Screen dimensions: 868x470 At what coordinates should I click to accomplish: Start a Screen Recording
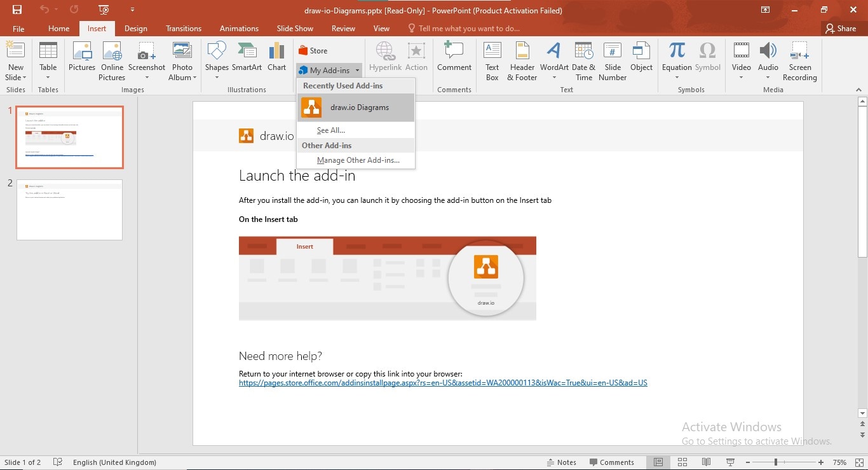click(x=799, y=61)
